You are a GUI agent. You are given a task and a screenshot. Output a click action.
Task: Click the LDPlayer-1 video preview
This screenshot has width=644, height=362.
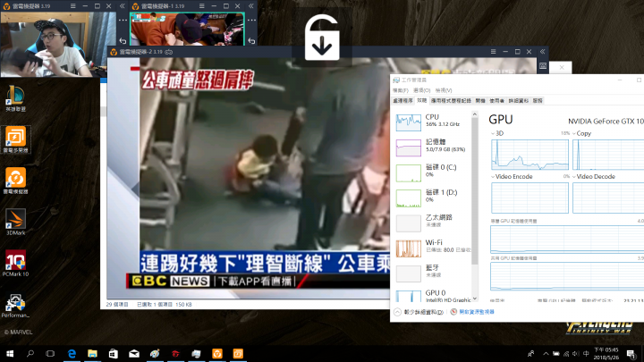coord(187,29)
